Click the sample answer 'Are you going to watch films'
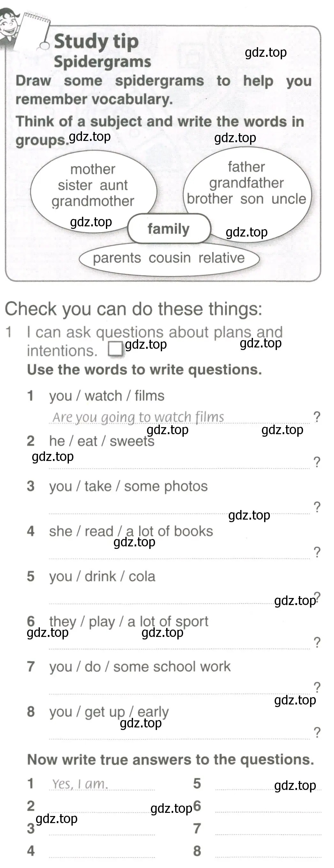 click(x=138, y=417)
